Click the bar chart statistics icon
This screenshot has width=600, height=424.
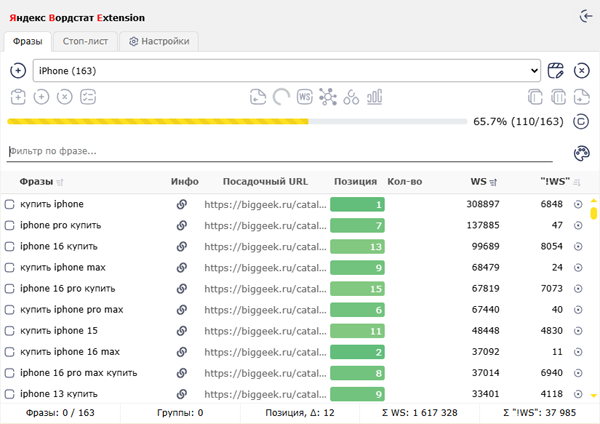(x=375, y=97)
